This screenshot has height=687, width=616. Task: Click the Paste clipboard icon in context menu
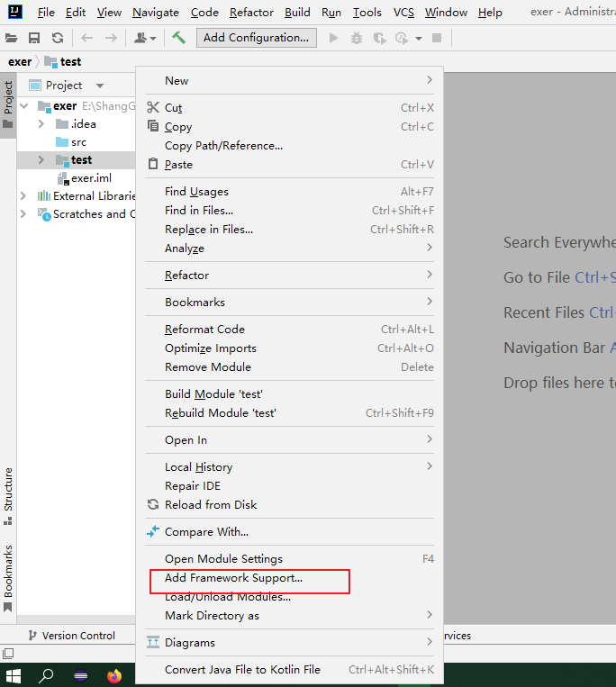(153, 164)
